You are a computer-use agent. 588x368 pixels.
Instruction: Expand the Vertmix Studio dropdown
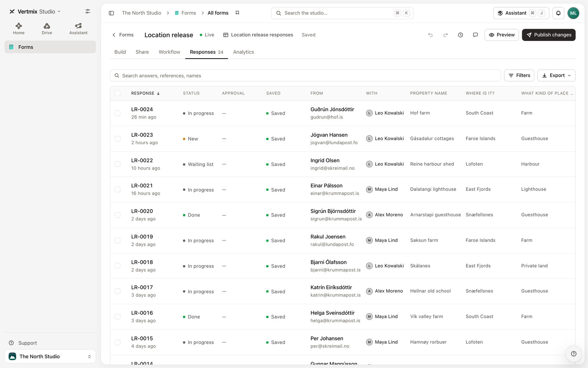point(35,11)
